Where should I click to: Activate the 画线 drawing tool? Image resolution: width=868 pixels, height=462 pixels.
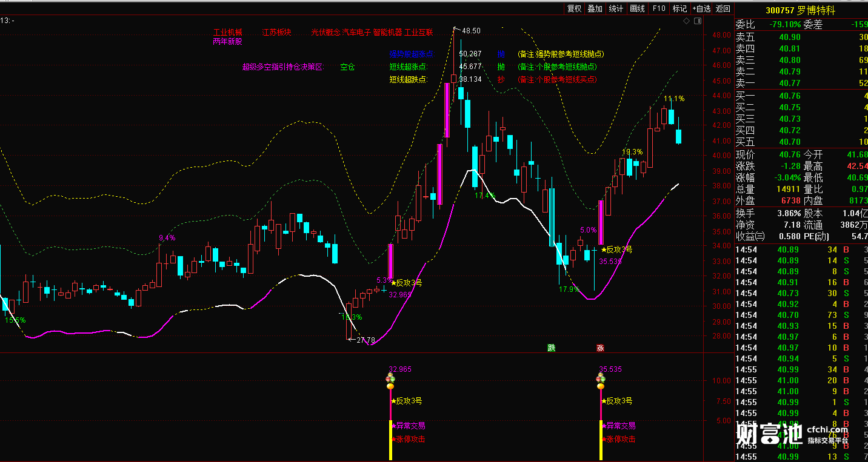(x=637, y=8)
